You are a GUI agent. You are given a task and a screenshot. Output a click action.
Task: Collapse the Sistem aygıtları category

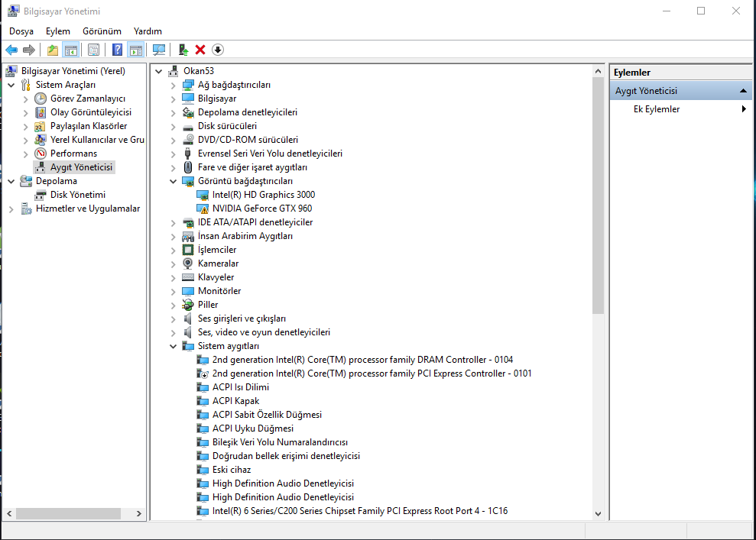(x=173, y=346)
